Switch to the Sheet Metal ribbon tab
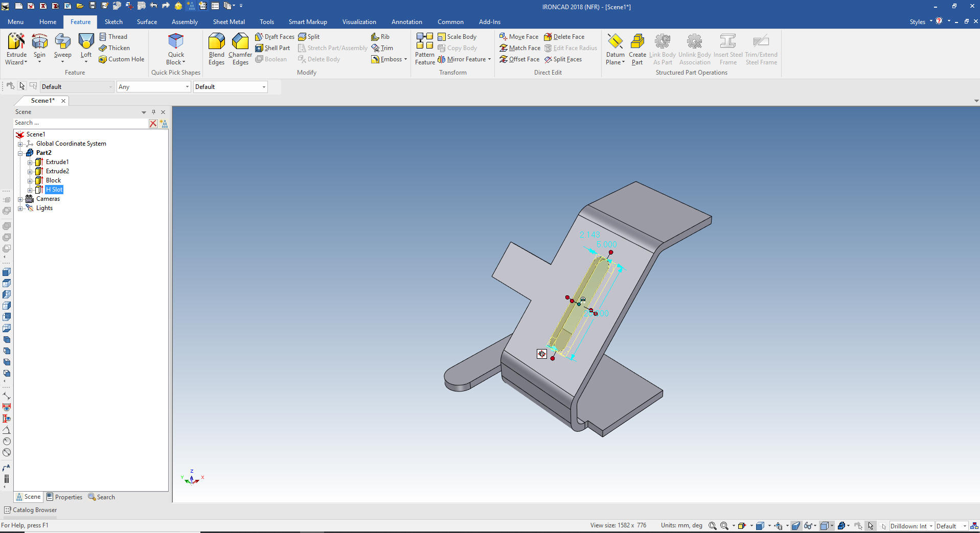Image resolution: width=980 pixels, height=533 pixels. [x=229, y=22]
